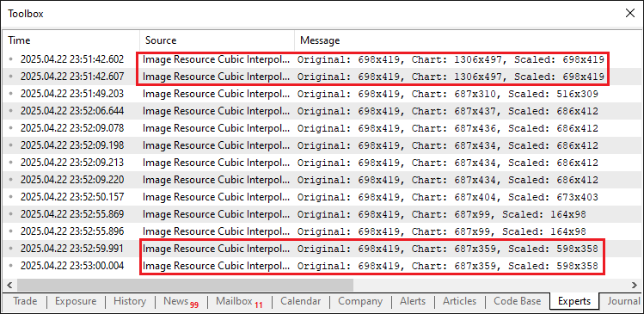The width and height of the screenshot is (644, 314).
Task: Click the Message column header
Action: (x=468, y=40)
